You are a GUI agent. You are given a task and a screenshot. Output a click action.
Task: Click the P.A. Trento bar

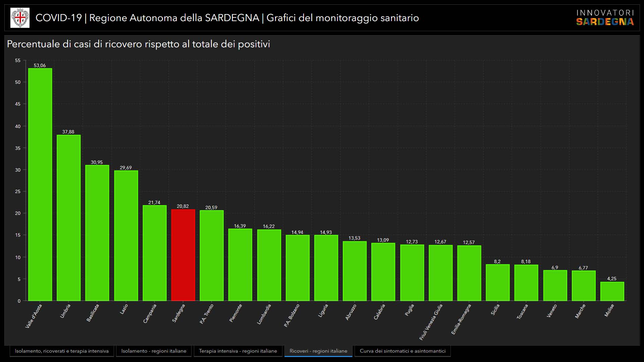[x=212, y=255]
